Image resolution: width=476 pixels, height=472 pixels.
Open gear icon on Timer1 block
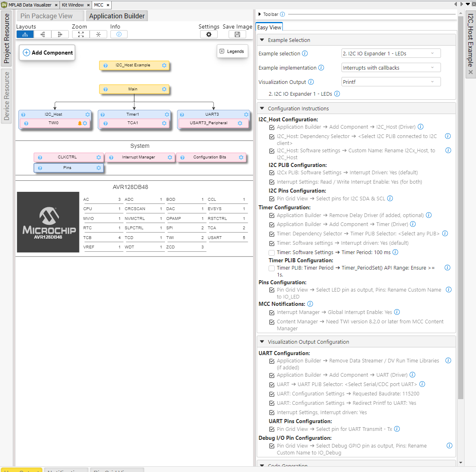167,114
